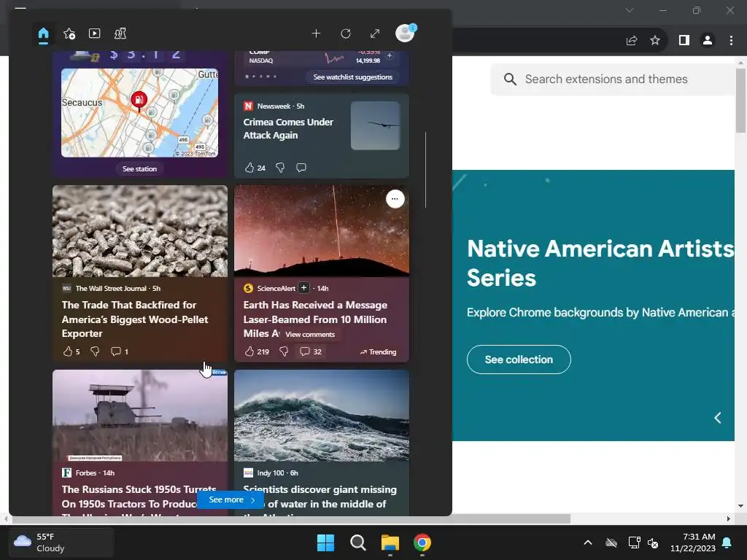This screenshot has height=560, width=747.
Task: Refresh the widgets feed
Action: coord(346,34)
